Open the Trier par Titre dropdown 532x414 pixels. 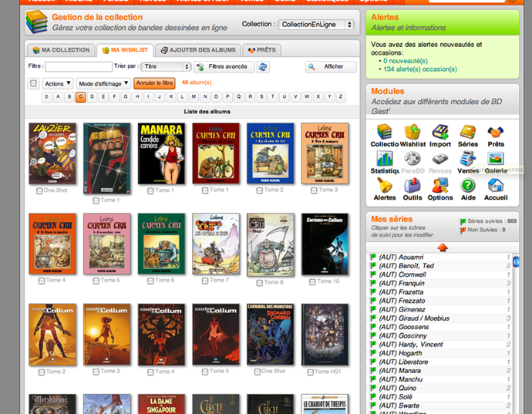point(167,66)
